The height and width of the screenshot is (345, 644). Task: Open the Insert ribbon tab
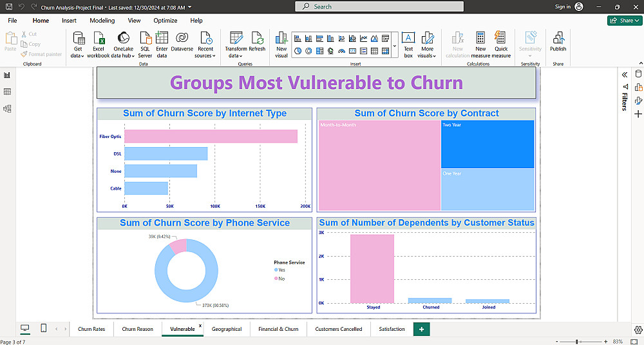pyautogui.click(x=69, y=21)
